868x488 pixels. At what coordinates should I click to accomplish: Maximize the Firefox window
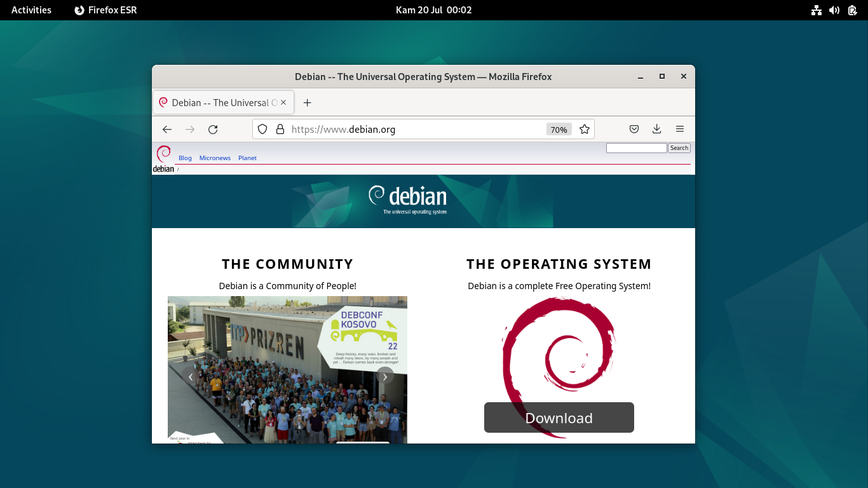(661, 76)
